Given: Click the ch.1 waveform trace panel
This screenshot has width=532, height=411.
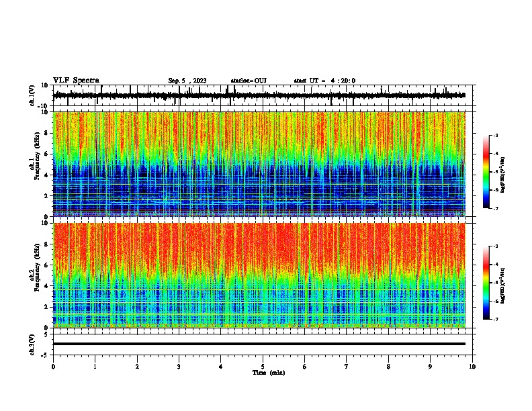Looking at the screenshot, I should (264, 95).
